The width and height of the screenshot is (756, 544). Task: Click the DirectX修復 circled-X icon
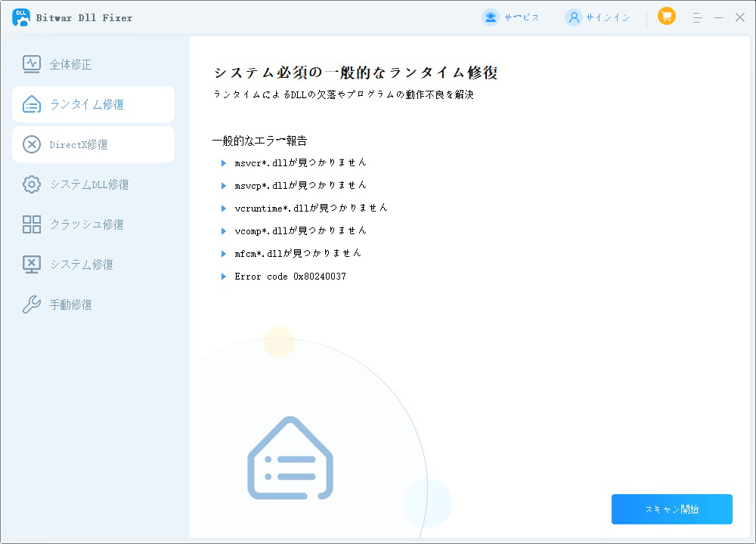(x=32, y=144)
